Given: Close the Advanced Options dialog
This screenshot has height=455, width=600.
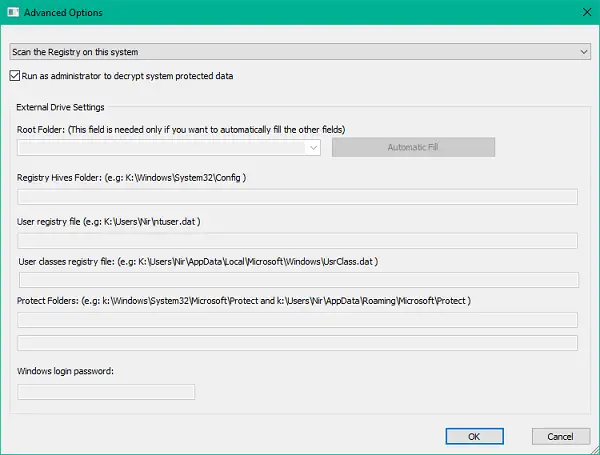Looking at the screenshot, I should pos(587,12).
